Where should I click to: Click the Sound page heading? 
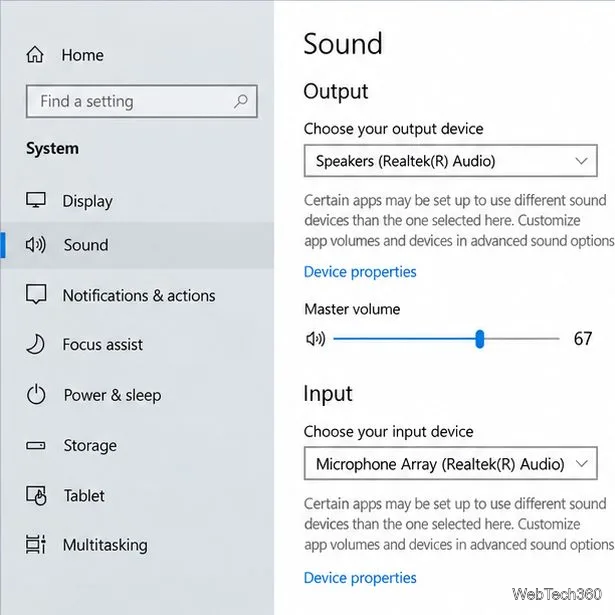[x=343, y=44]
